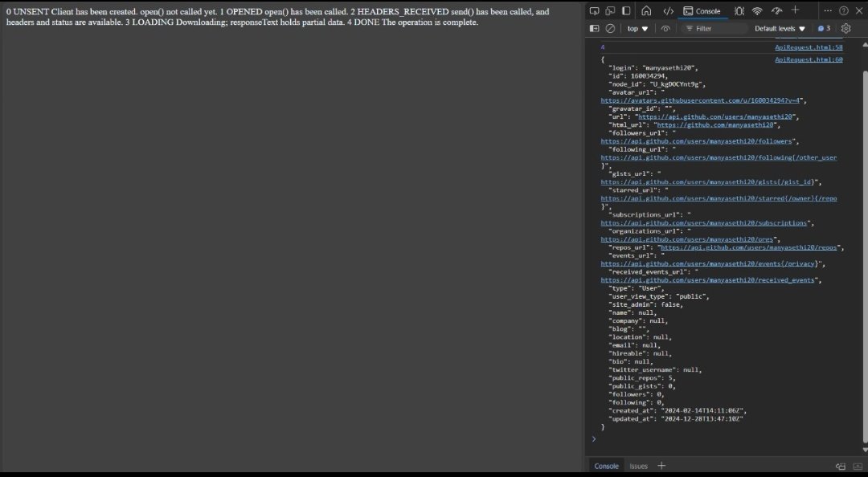Show the console sidebar toggle icon
The width and height of the screenshot is (868, 477).
pyautogui.click(x=595, y=28)
